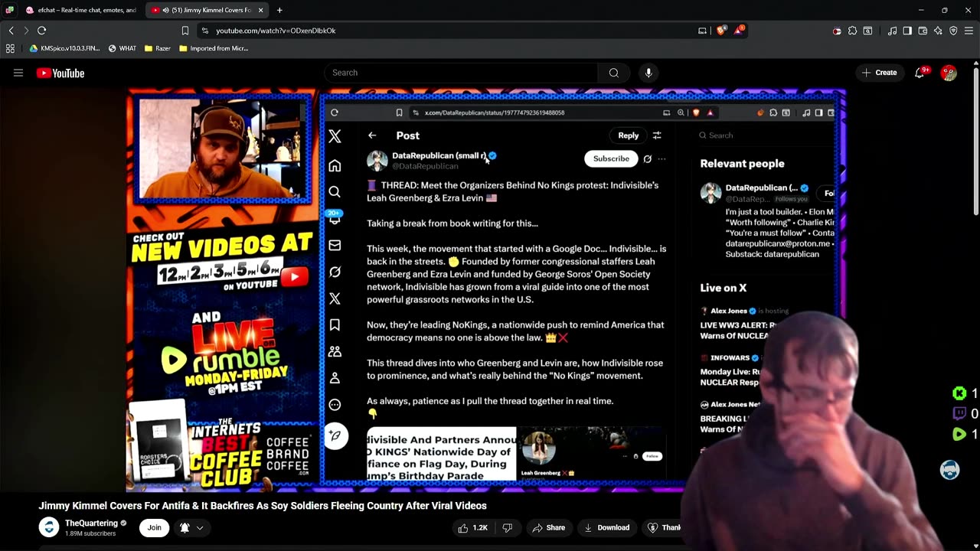The image size is (980, 551).
Task: Close the Jimmy Kimmel YouTube tab
Action: 260,10
